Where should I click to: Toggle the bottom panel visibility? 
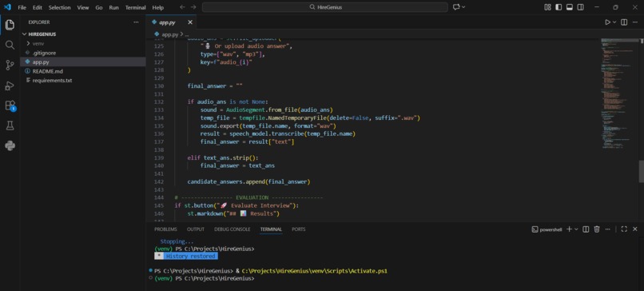(x=570, y=7)
